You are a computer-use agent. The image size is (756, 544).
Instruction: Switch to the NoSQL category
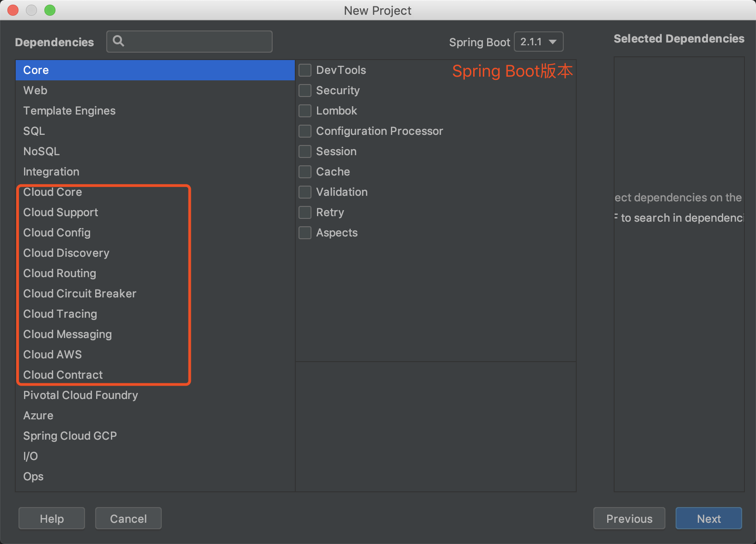tap(155, 151)
